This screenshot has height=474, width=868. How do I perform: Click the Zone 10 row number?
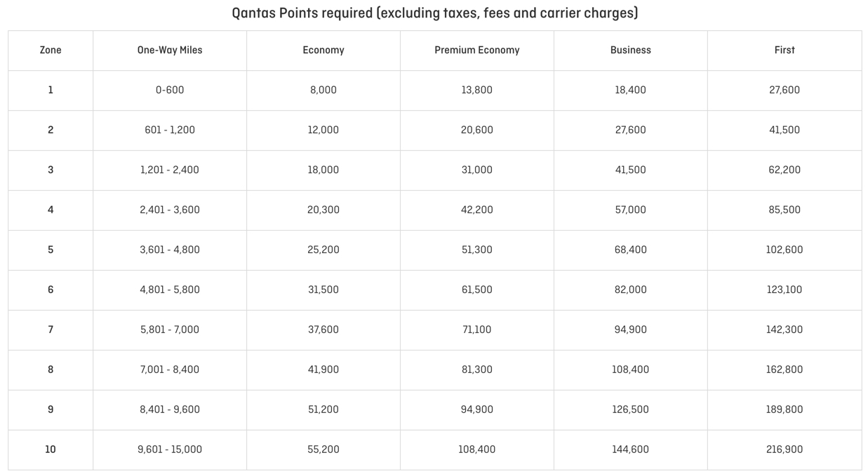click(51, 449)
